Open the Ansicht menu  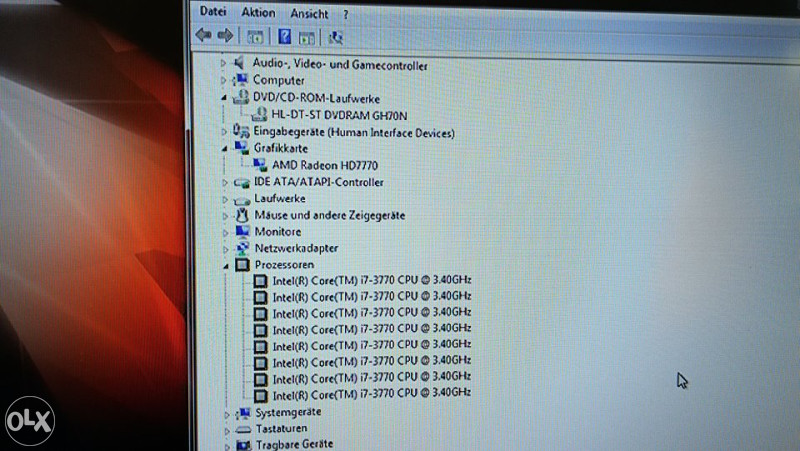coord(309,14)
